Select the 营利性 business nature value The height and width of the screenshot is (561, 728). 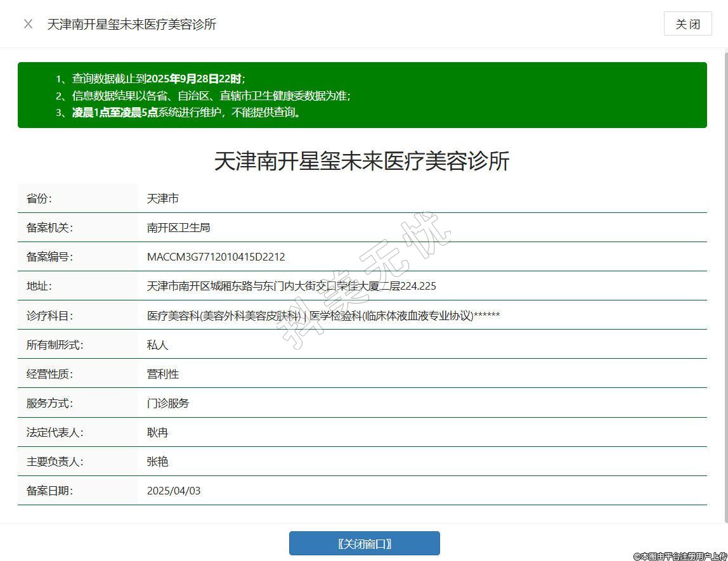[x=163, y=374]
